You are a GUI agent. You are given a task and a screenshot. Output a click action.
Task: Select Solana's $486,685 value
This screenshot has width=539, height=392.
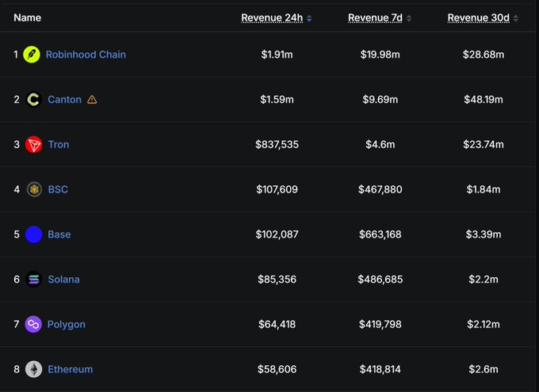click(380, 280)
